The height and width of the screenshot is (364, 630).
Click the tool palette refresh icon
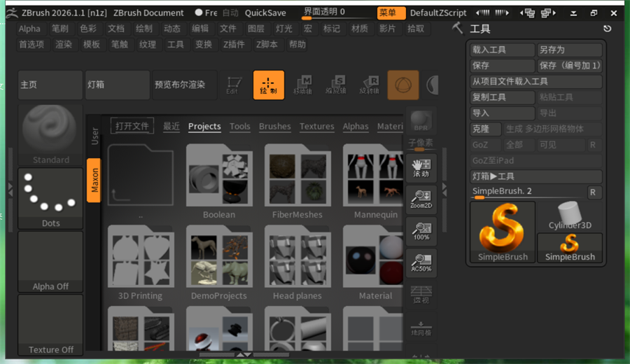tap(607, 28)
